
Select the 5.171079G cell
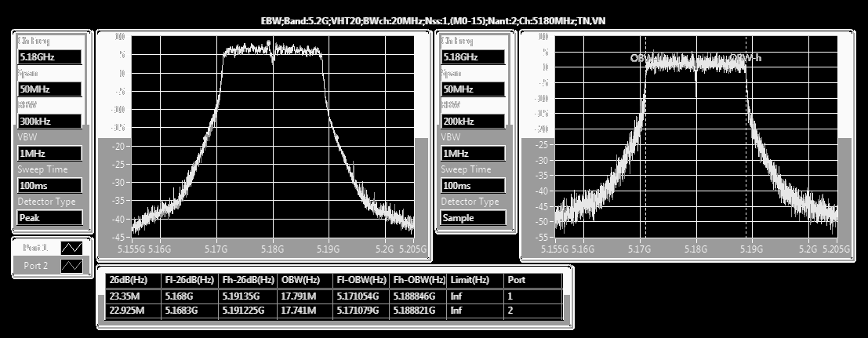(x=361, y=311)
